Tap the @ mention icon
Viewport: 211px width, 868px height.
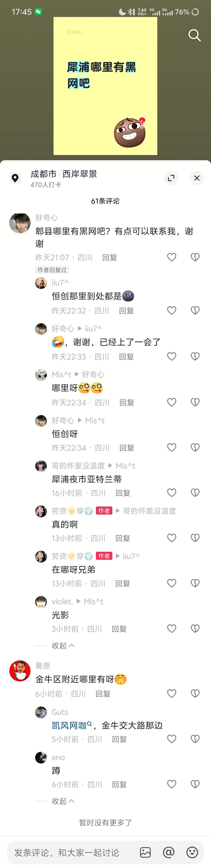click(169, 852)
